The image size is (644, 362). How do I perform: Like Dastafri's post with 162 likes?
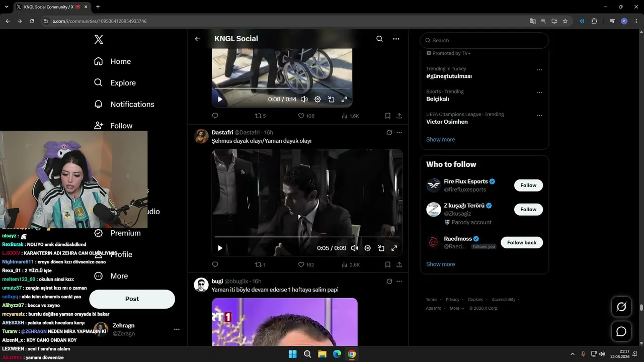point(306,264)
